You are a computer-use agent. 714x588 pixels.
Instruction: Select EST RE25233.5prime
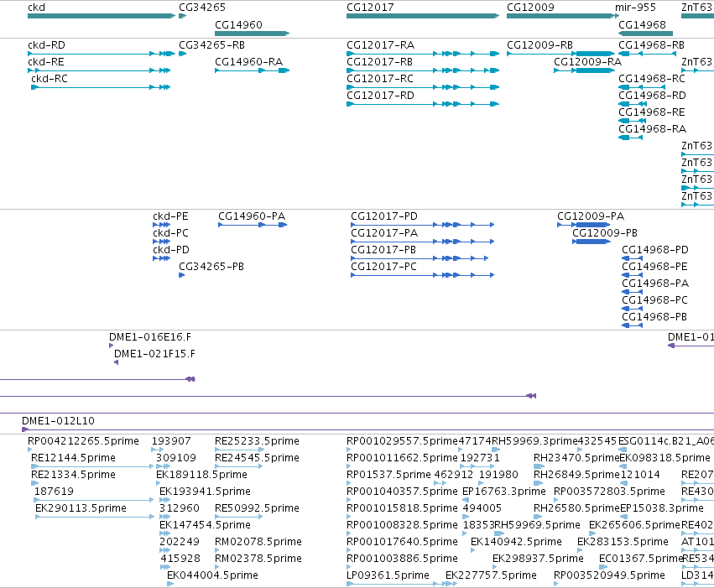tap(258, 441)
